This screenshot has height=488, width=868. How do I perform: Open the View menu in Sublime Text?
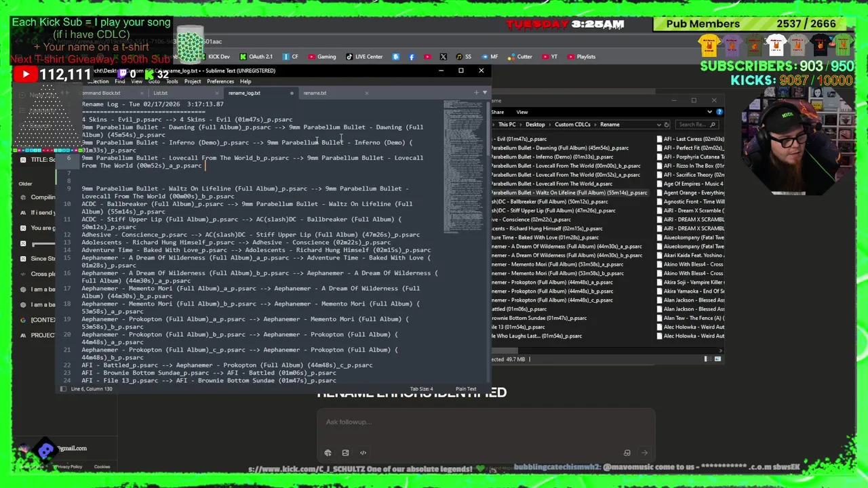click(x=136, y=81)
